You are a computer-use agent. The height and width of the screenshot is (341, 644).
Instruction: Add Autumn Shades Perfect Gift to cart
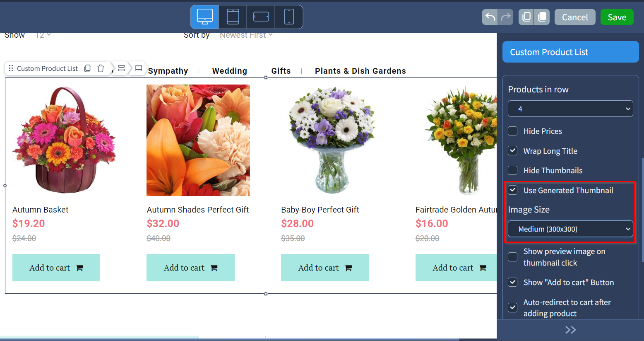click(x=190, y=268)
